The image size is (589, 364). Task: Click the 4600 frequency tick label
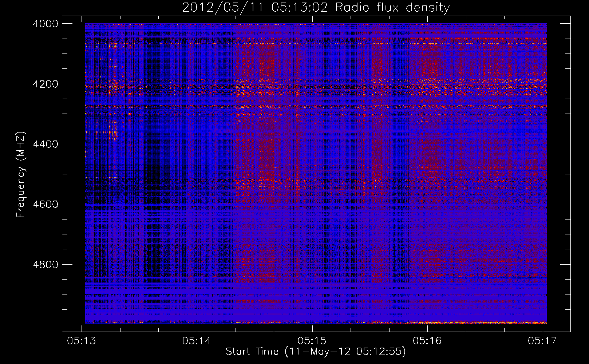46,204
